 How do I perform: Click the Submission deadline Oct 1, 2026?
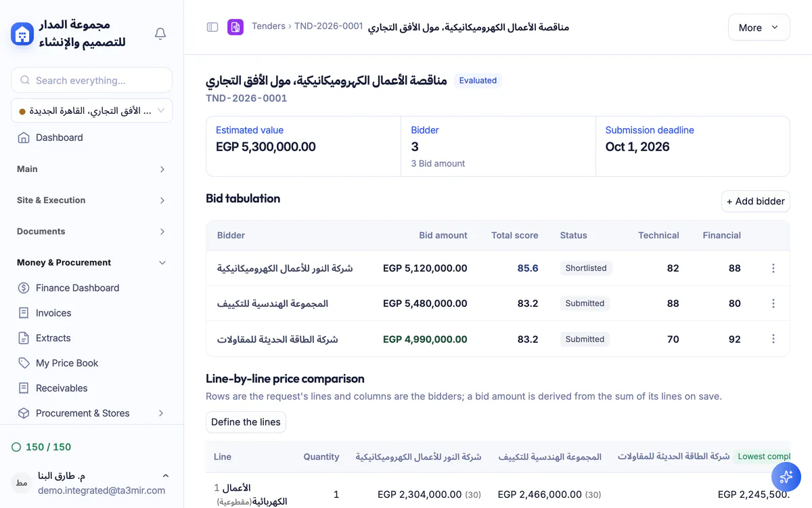coord(637,147)
